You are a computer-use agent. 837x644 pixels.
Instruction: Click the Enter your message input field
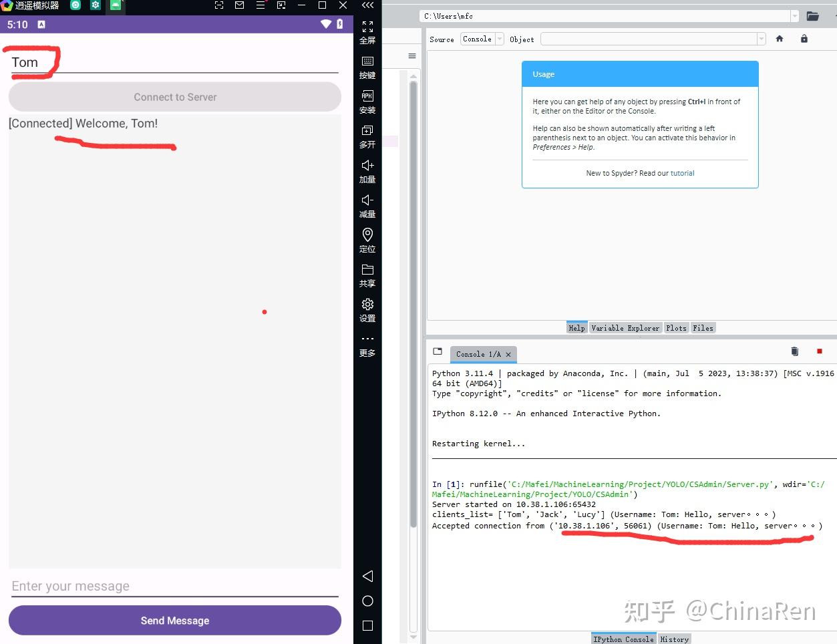(174, 586)
